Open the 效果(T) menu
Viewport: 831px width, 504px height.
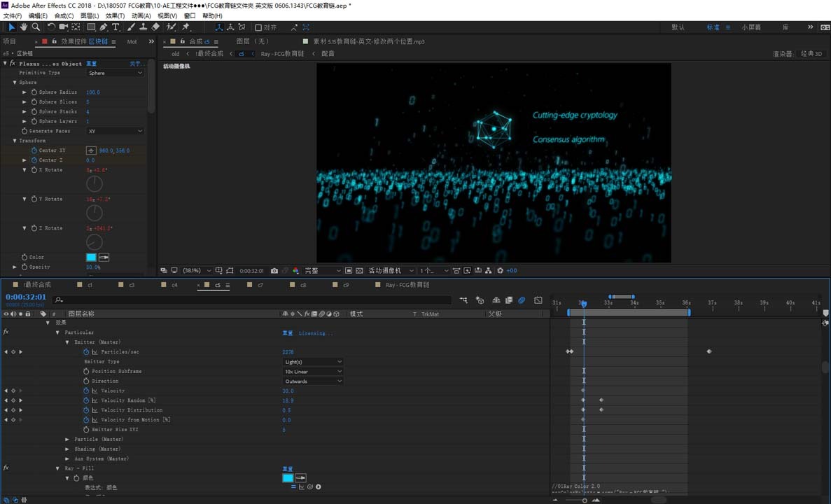tap(116, 15)
